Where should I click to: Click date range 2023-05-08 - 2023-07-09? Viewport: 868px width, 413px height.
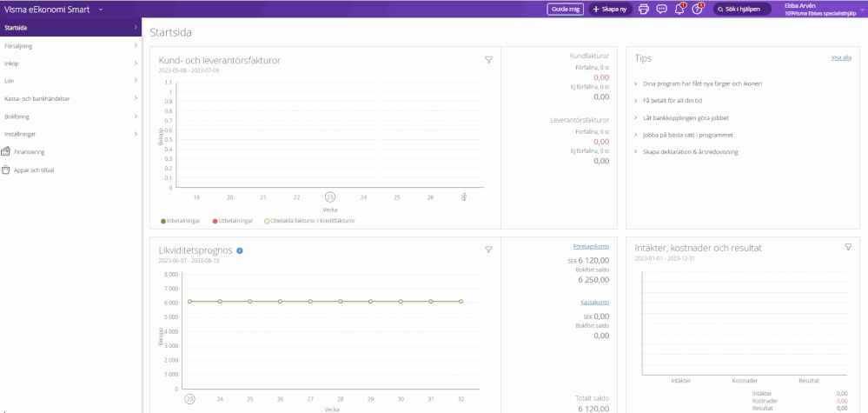[x=189, y=71]
